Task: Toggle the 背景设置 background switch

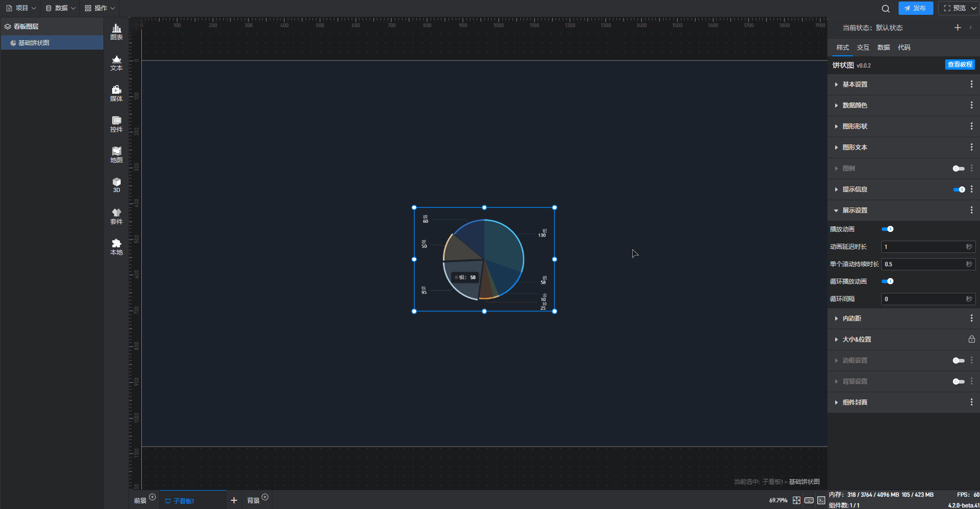Action: click(958, 381)
